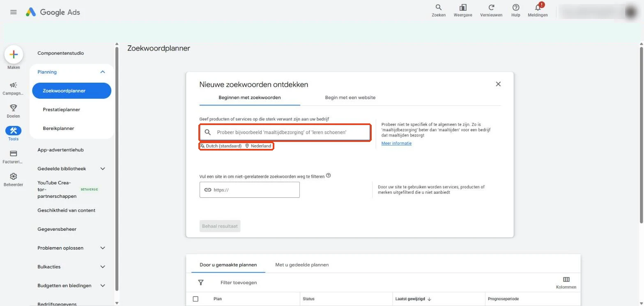Tick the select-all plans checkbox

tap(195, 299)
